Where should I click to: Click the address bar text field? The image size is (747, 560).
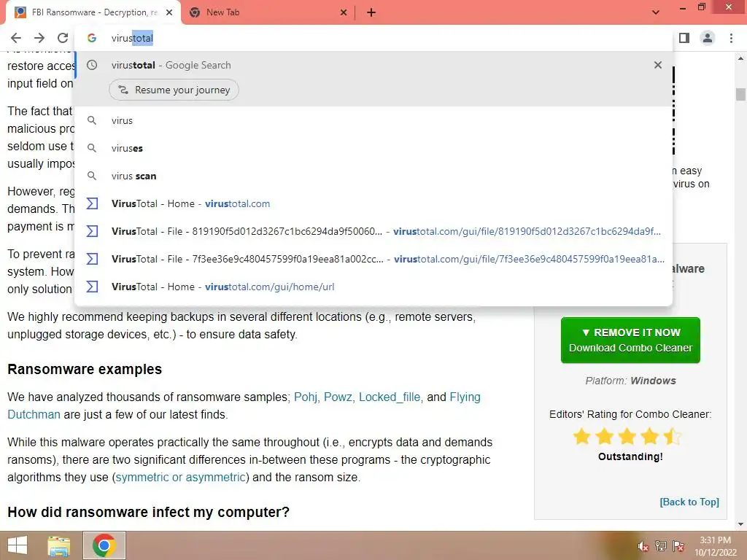(373, 38)
